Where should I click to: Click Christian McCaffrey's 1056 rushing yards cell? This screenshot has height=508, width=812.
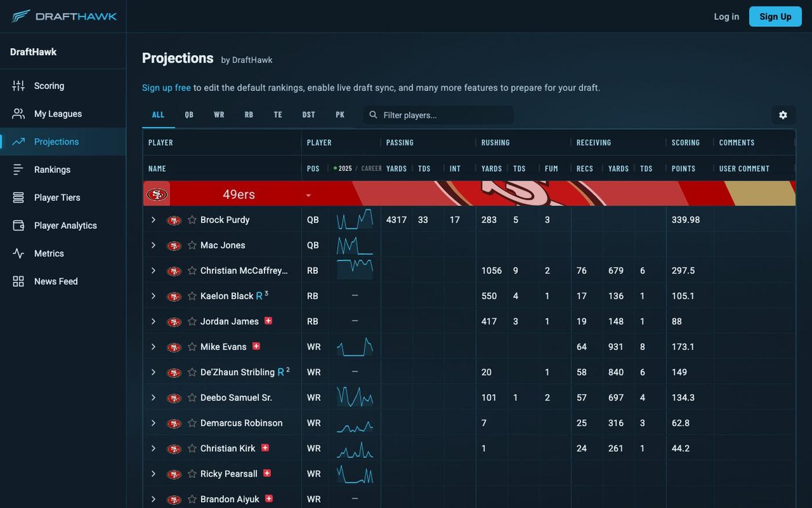coord(492,271)
